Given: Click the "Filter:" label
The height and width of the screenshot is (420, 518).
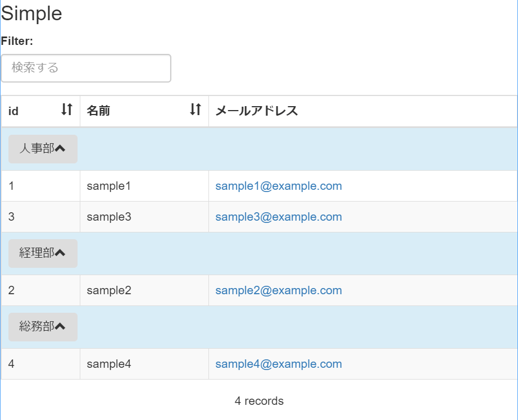Looking at the screenshot, I should point(17,41).
